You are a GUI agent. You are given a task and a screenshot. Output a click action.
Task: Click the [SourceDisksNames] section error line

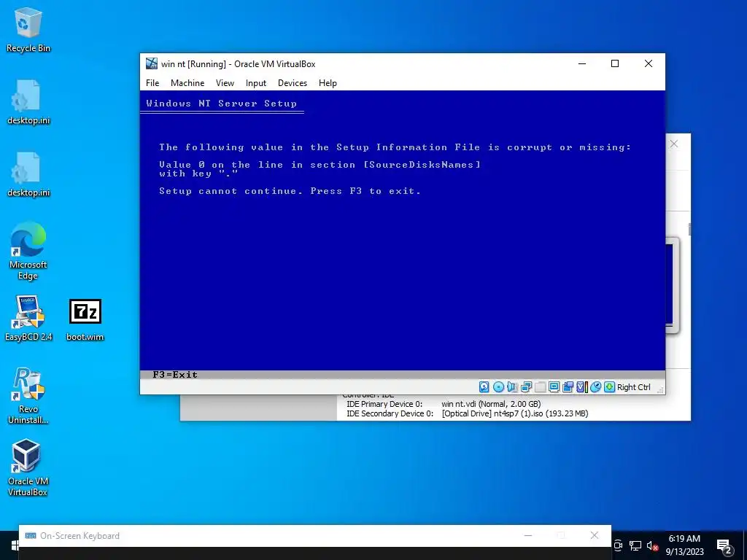[320, 165]
